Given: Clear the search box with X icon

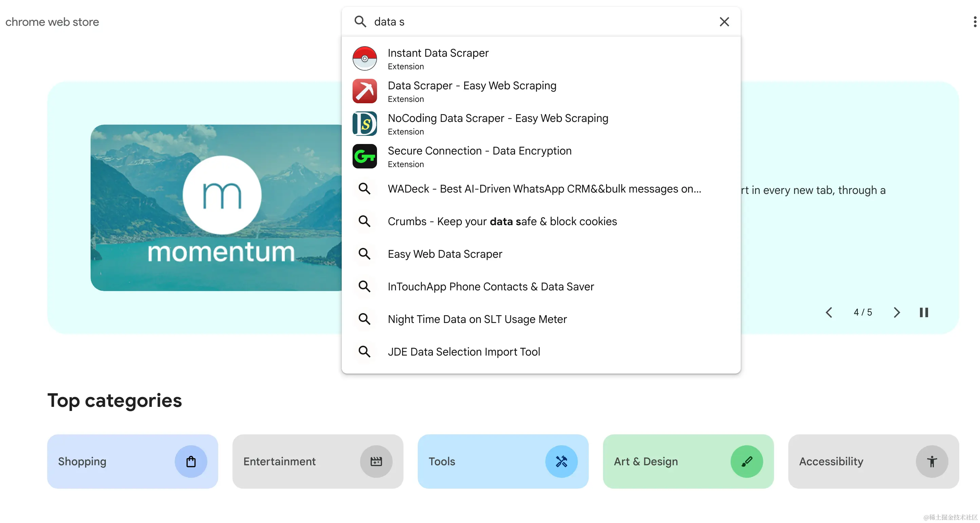Looking at the screenshot, I should coord(724,22).
